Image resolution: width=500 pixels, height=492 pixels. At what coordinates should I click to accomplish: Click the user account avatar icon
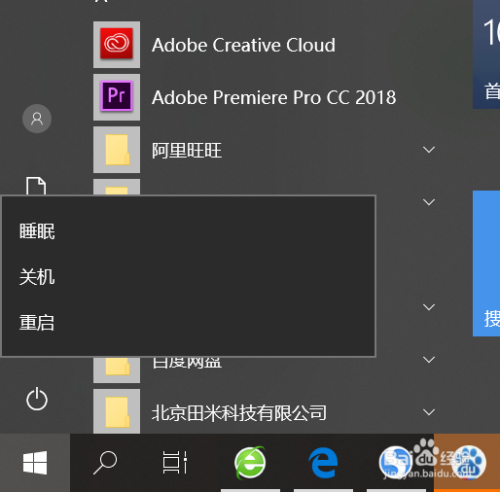pos(37,118)
